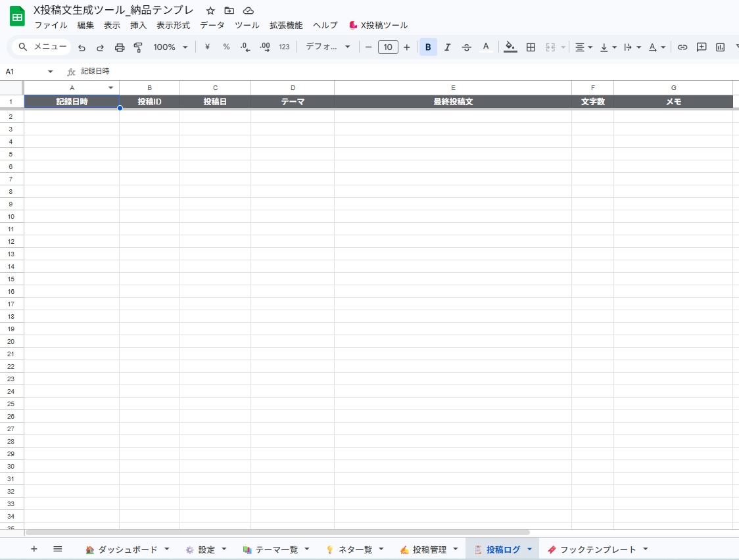Open the fill color bucket picker
The width and height of the screenshot is (739, 560).
click(510, 47)
